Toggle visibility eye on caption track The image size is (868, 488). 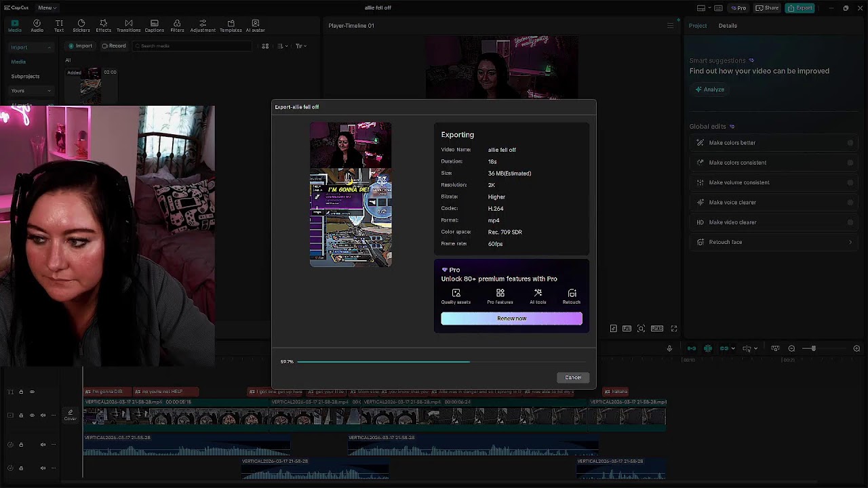pos(32,392)
